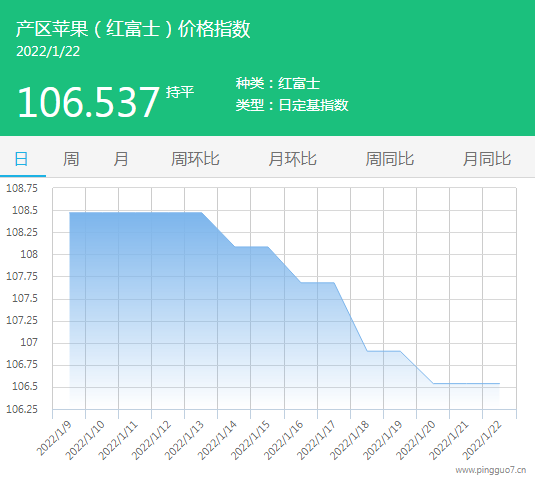Screen dimensions: 535x480
Task: Click the 2022/1/22 date under title
Action: 48,52
